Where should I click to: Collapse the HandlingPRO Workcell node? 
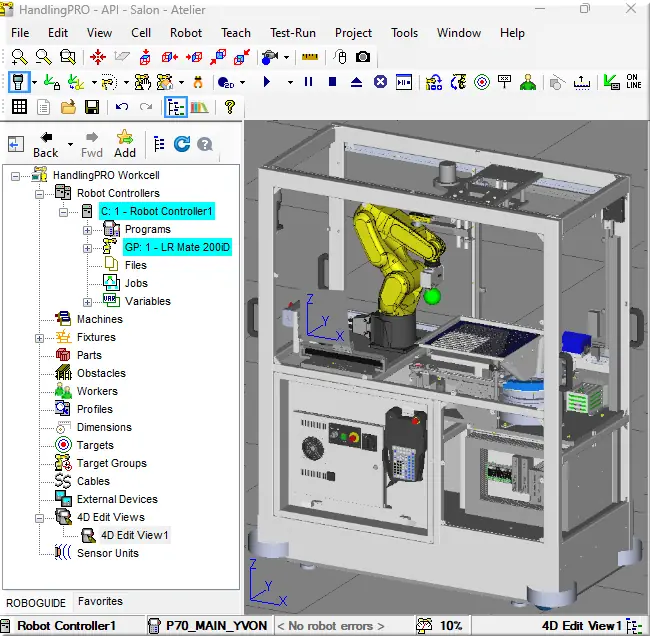(15, 177)
